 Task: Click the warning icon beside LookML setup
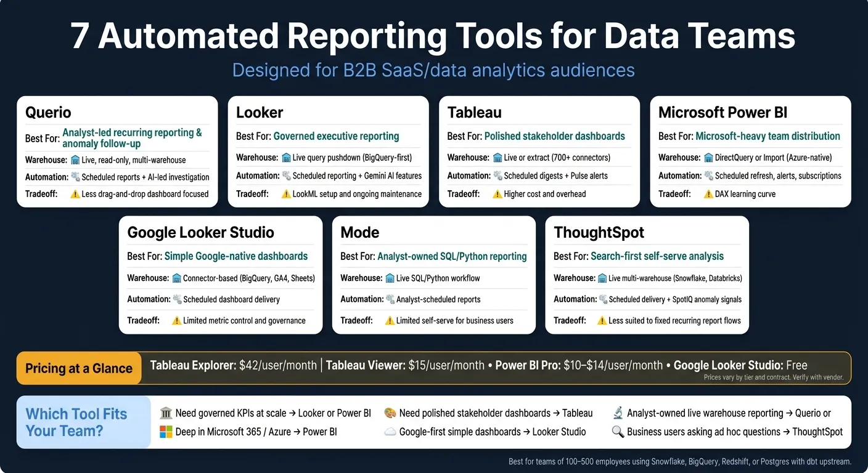(287, 194)
